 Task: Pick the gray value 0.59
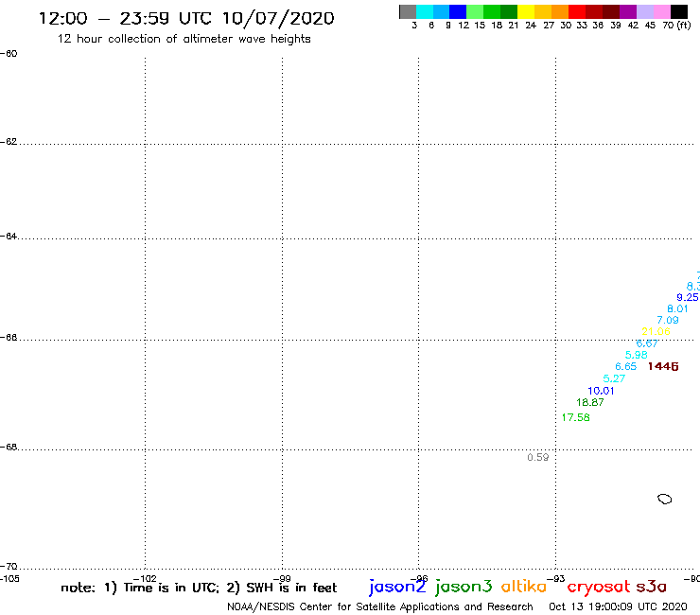coord(538,457)
